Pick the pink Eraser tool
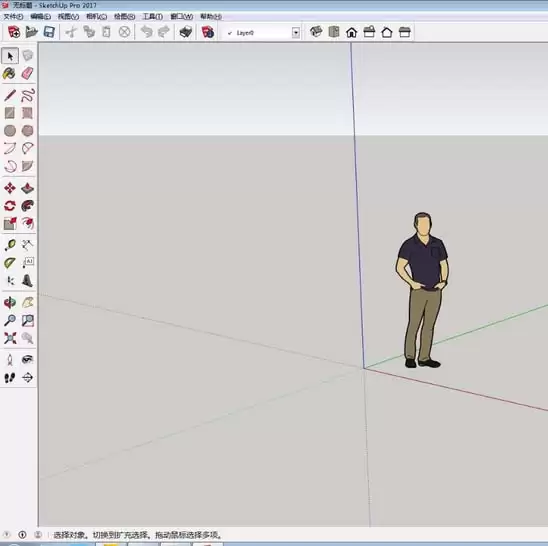Image resolution: width=548 pixels, height=546 pixels. coord(27,73)
